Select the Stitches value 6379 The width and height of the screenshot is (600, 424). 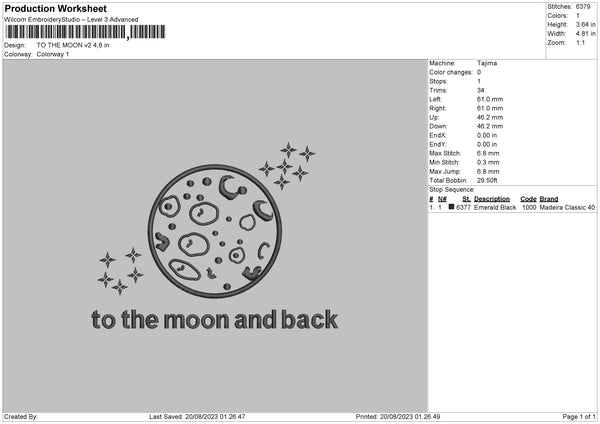(x=583, y=7)
